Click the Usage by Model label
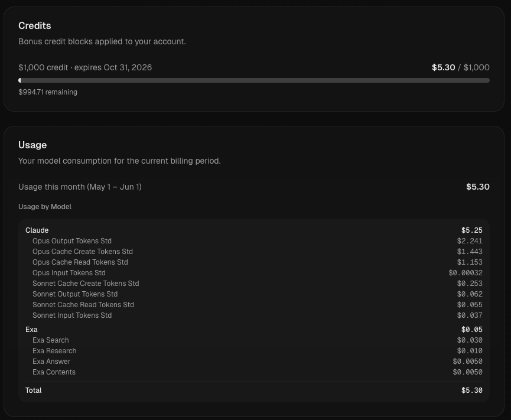 coord(45,207)
